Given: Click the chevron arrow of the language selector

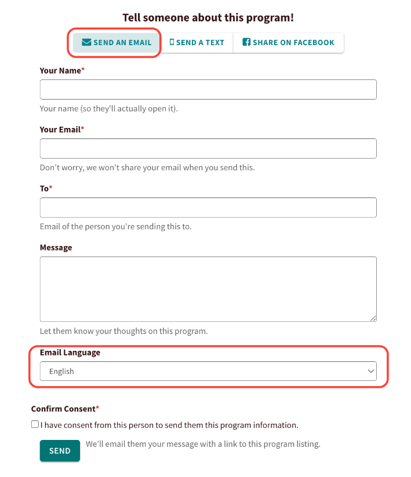Looking at the screenshot, I should pyautogui.click(x=370, y=371).
